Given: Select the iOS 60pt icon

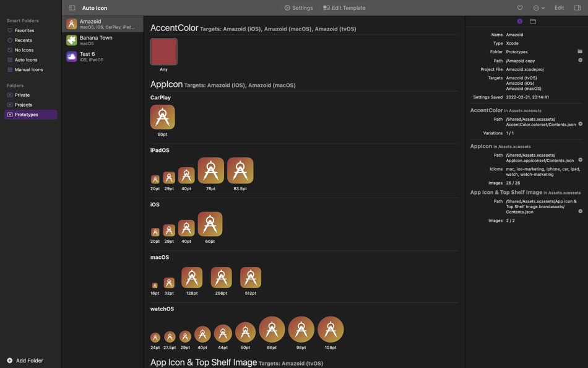Looking at the screenshot, I should (x=210, y=224).
